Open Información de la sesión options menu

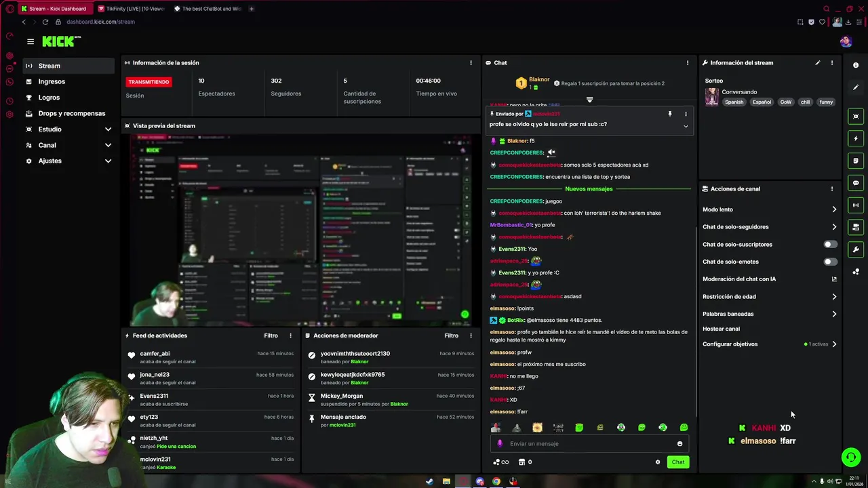[x=471, y=62]
